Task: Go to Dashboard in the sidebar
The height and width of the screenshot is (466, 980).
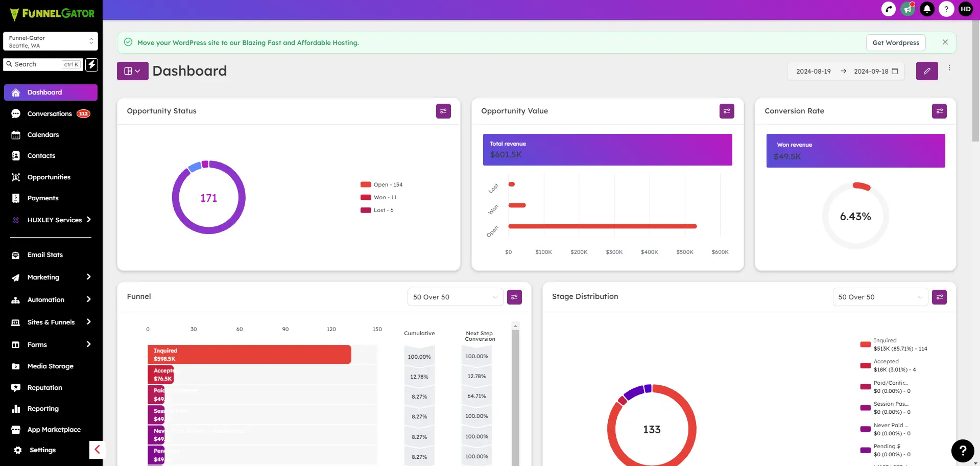Action: 51,92
